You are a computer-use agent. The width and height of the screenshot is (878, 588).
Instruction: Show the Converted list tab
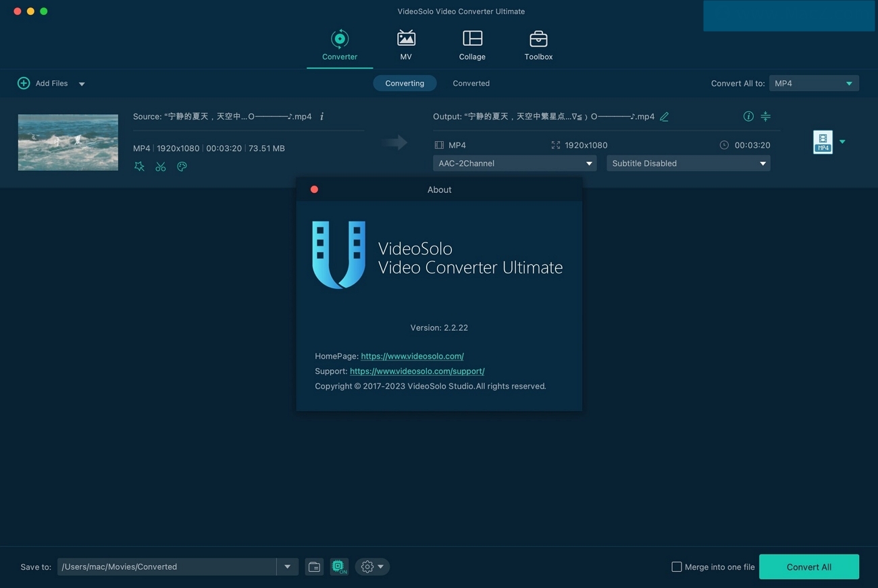click(471, 84)
